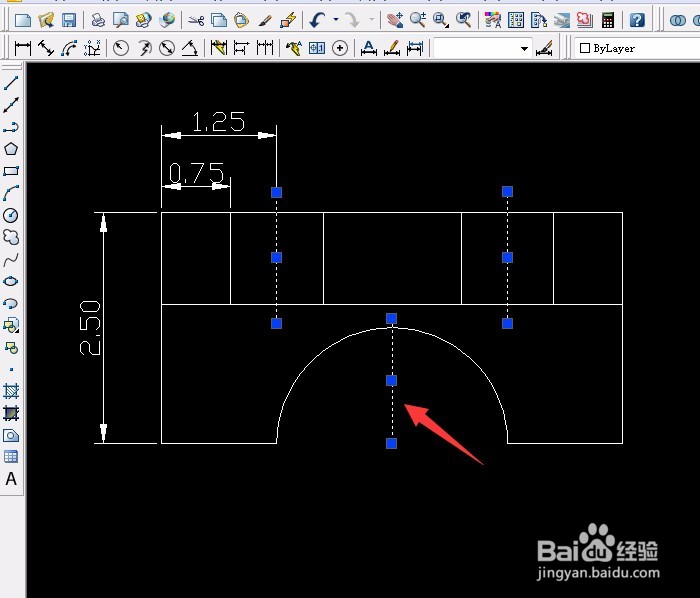Click the Tolerance icon
This screenshot has width=700, height=598.
(317, 48)
